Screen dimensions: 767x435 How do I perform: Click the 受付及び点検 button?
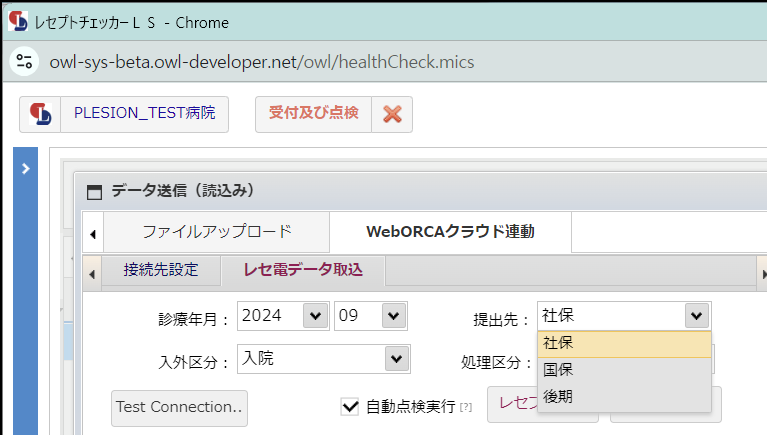point(313,114)
